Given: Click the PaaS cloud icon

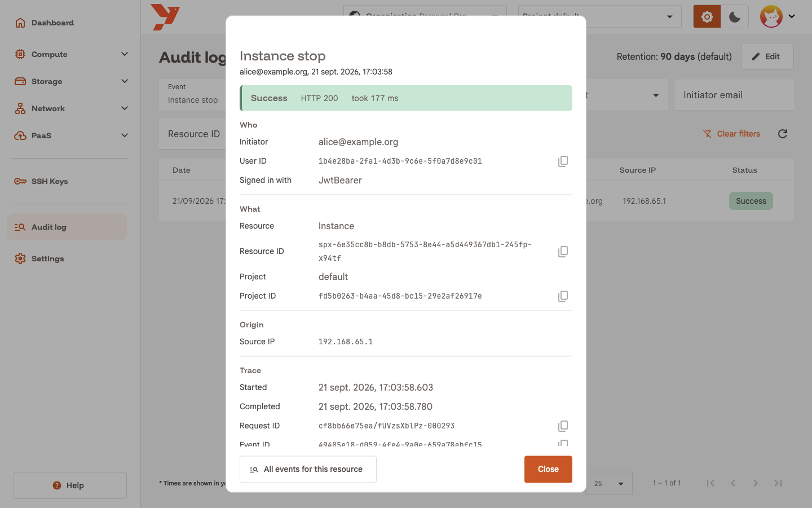Looking at the screenshot, I should point(20,135).
